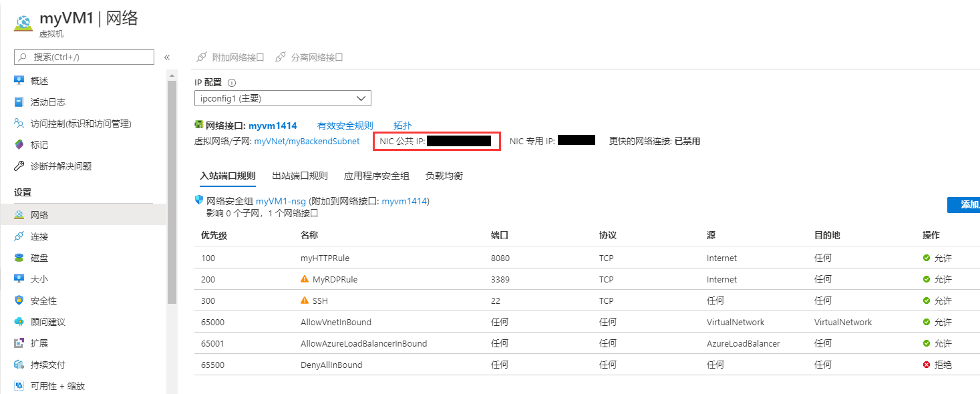
Task: Click the 可用性 + 缩放 icon
Action: pos(19,386)
